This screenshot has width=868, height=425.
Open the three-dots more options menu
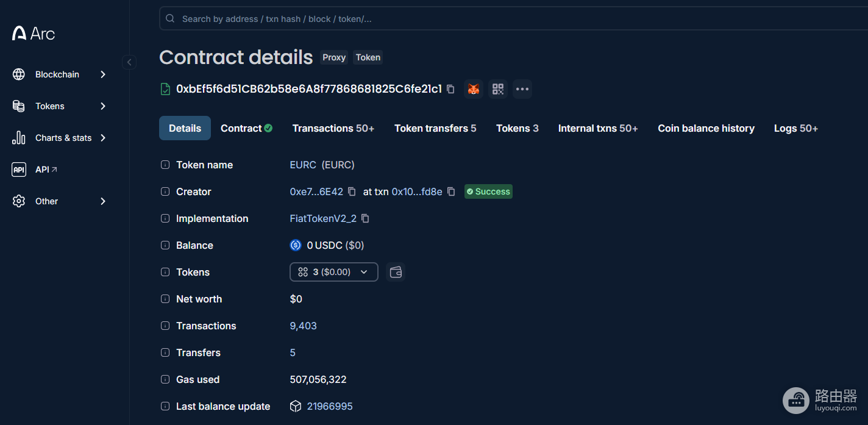tap(522, 89)
